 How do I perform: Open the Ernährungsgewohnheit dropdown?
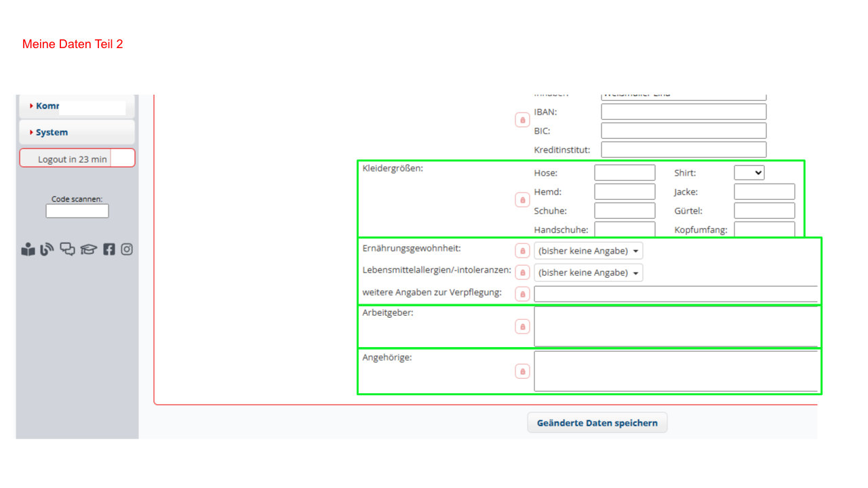[x=588, y=251]
